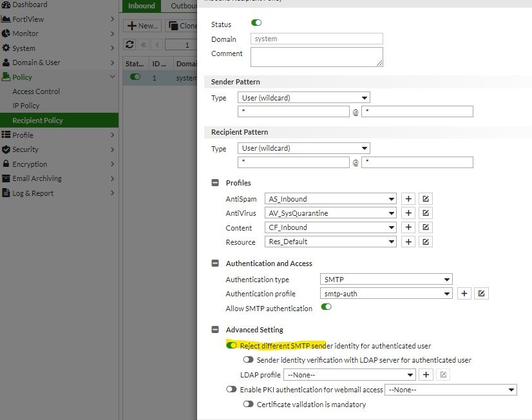Open IP Policy under Policy
Viewport: 532px width, 420px height.
(26, 106)
